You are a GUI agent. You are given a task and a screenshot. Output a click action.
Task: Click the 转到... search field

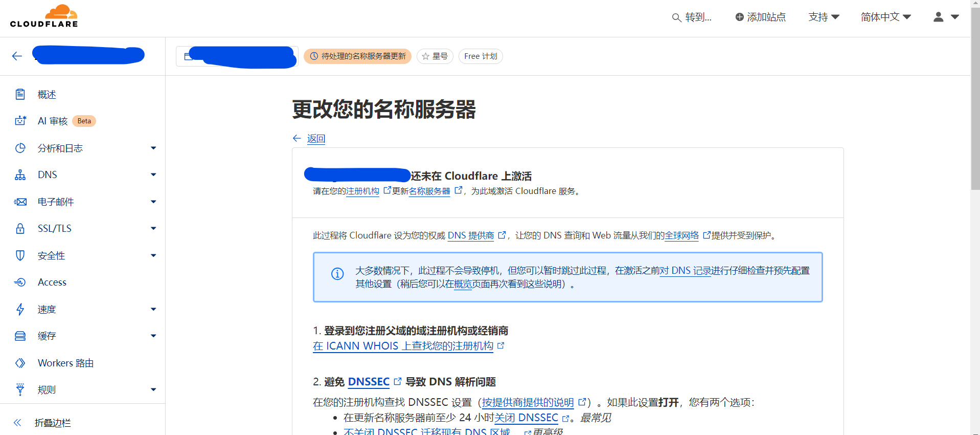click(692, 17)
